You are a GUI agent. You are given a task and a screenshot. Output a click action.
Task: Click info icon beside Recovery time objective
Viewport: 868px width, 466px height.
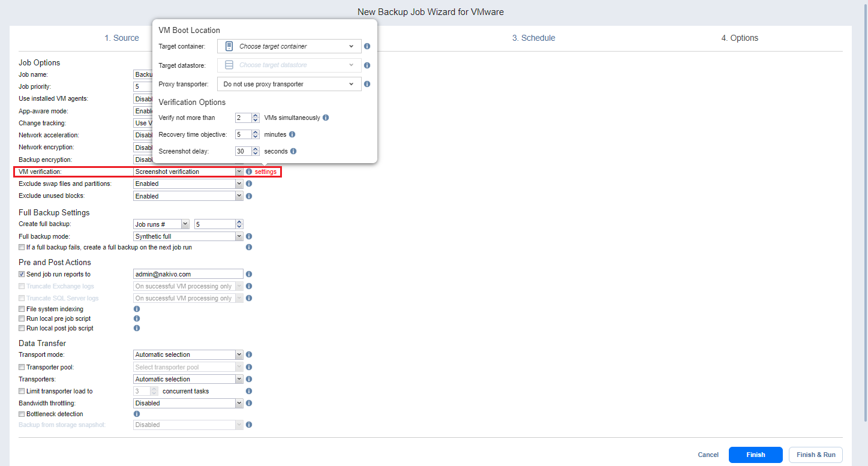coord(292,135)
